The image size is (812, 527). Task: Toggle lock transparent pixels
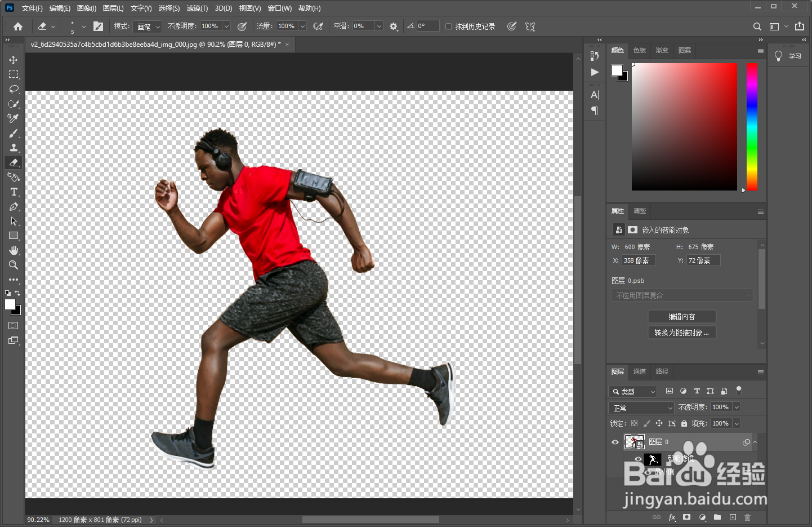(634, 423)
